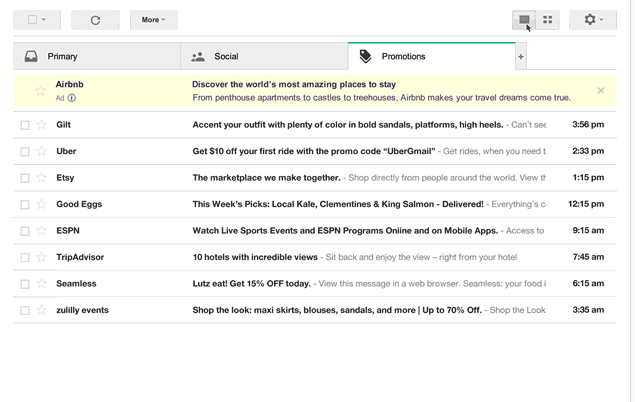The height and width of the screenshot is (402, 635).
Task: Open the select-all checkbox dropdown
Action: [x=37, y=20]
